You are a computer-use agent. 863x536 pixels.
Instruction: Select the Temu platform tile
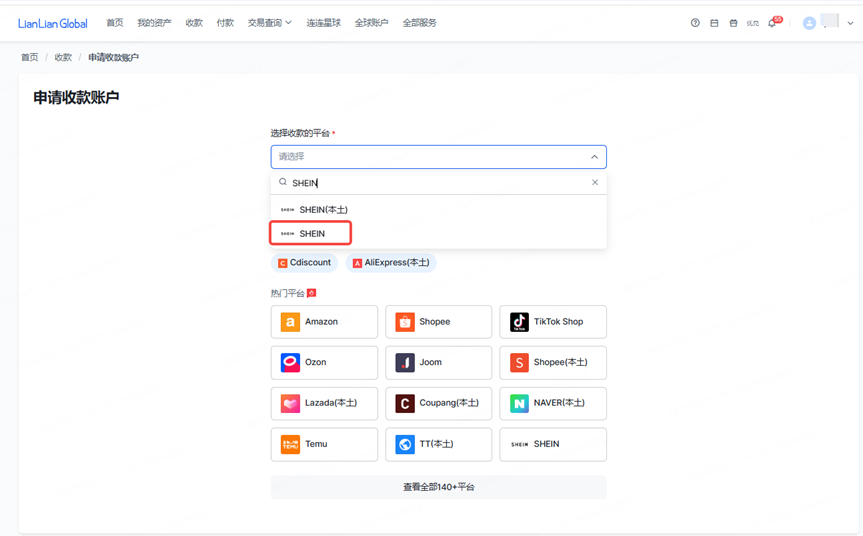(x=324, y=444)
